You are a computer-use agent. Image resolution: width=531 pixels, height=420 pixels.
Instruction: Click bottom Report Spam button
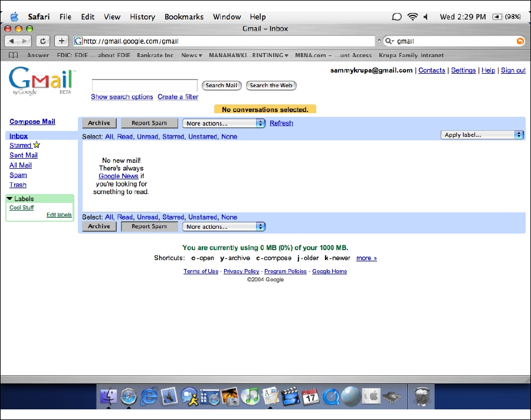[149, 227]
